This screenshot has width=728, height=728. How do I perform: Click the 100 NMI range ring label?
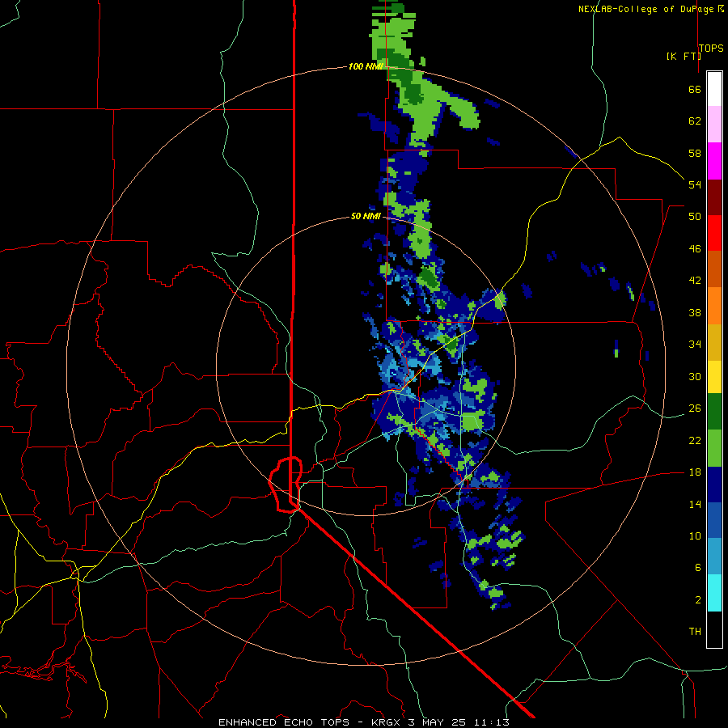click(366, 67)
